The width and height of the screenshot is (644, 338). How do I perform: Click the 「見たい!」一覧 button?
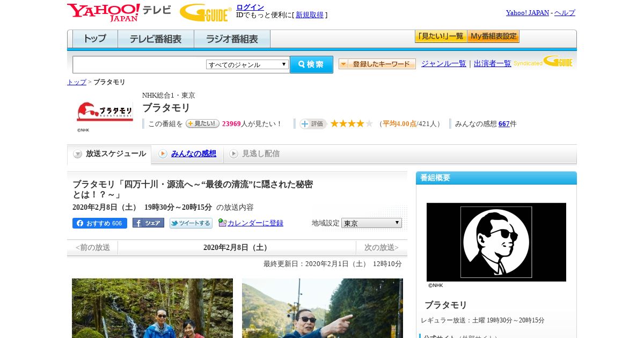coord(441,36)
